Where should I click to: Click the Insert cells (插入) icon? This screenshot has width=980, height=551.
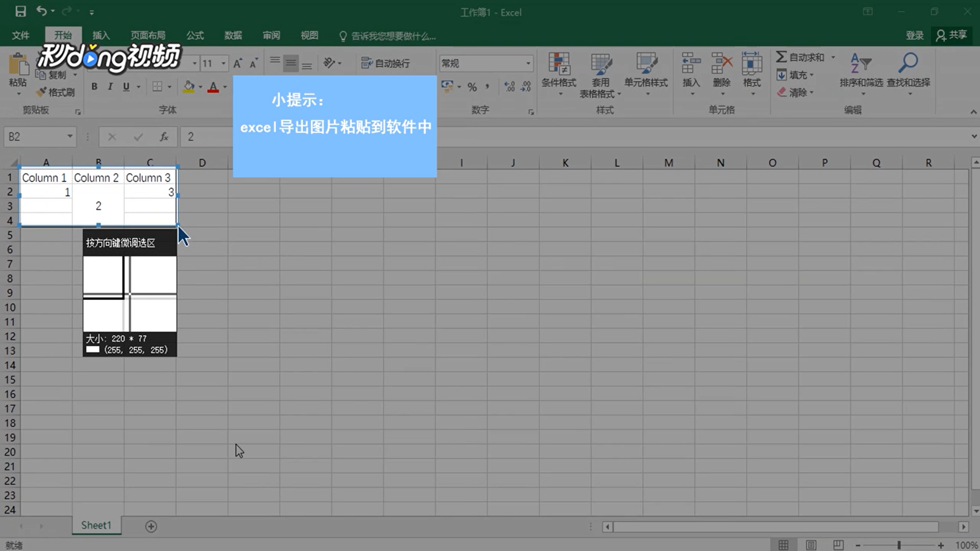pyautogui.click(x=691, y=63)
